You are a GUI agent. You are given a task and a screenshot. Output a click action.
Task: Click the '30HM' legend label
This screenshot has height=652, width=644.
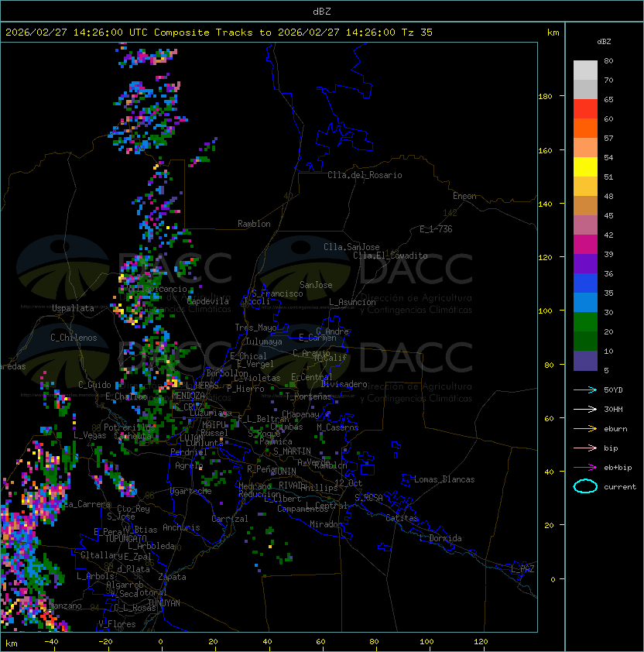613,409
